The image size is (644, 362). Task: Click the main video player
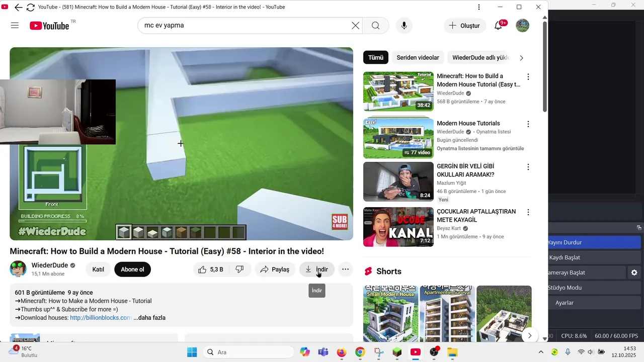pyautogui.click(x=181, y=144)
